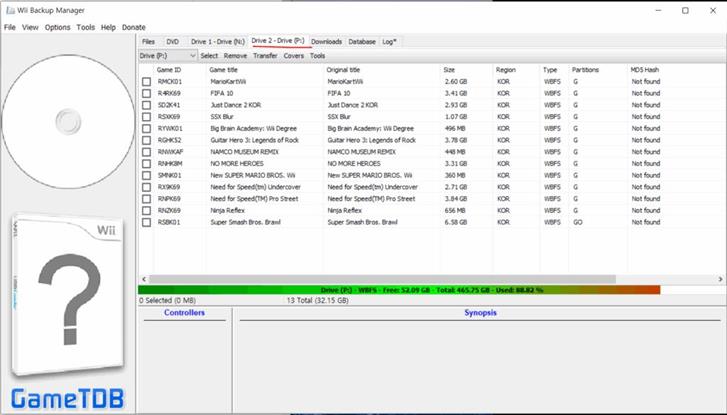Tick Need for Speed Pro Street checkbox
727x415 pixels.
click(147, 199)
